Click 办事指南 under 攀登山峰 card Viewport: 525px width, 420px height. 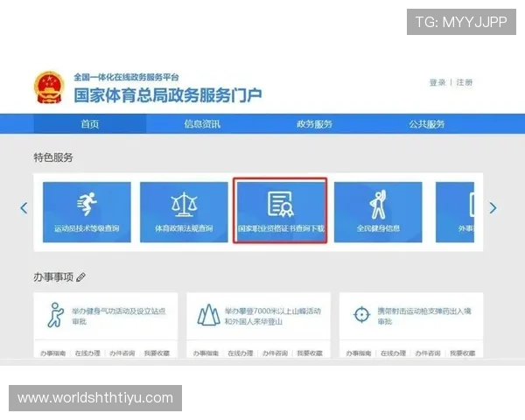pos(206,353)
